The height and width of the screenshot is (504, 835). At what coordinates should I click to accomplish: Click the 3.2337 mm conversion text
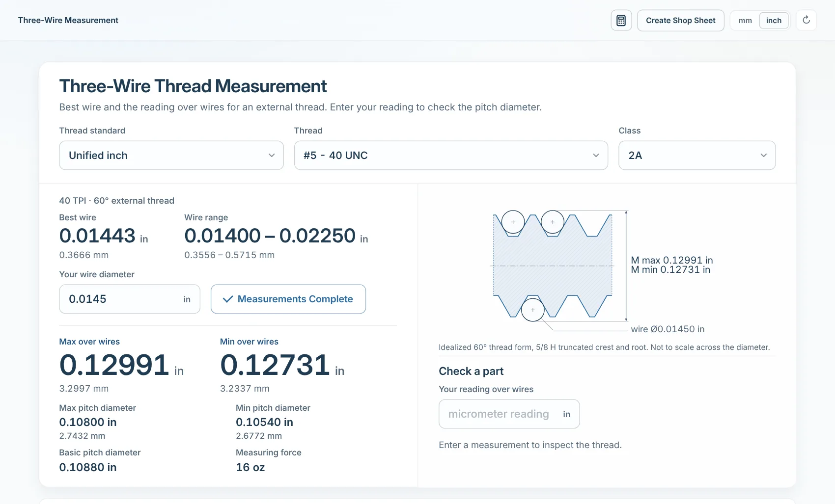245,388
